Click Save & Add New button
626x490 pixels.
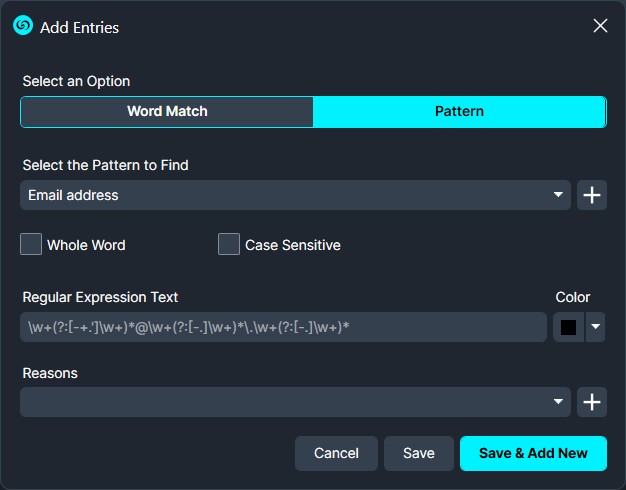(533, 453)
